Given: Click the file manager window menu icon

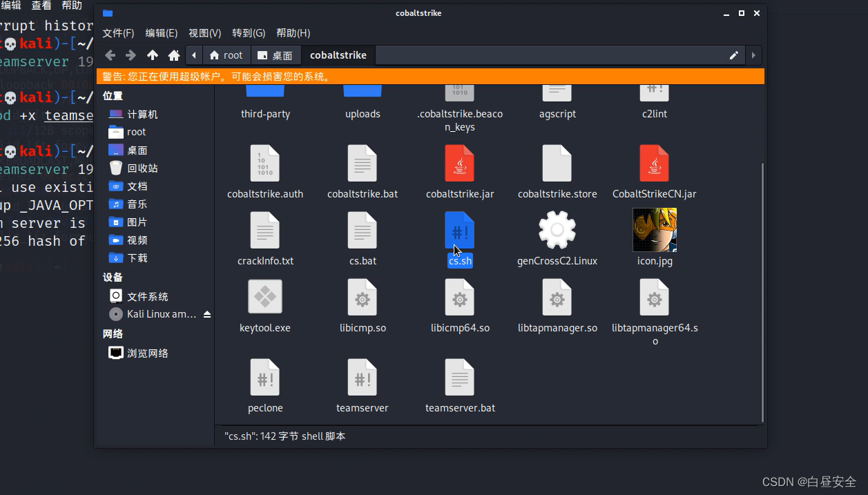Looking at the screenshot, I should click(x=107, y=13).
